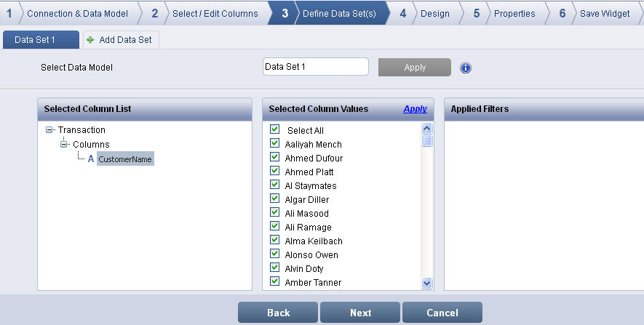Collapse the Transaction tree node
The height and width of the screenshot is (325, 644).
pyautogui.click(x=49, y=130)
